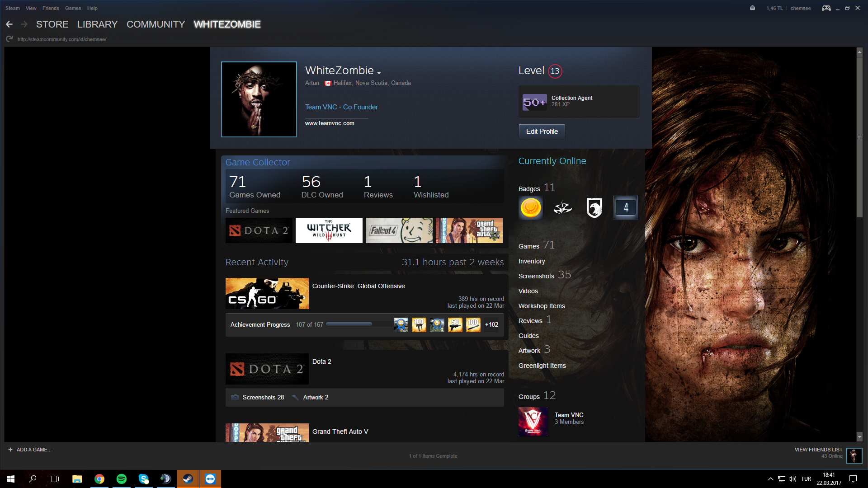Open the Witcher Wild Hunt featured game

[329, 230]
